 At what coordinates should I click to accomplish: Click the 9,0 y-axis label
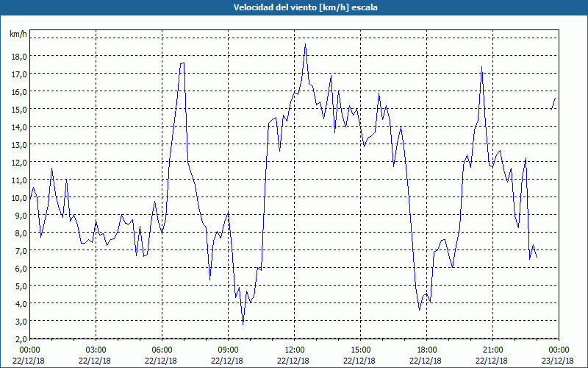(x=21, y=216)
